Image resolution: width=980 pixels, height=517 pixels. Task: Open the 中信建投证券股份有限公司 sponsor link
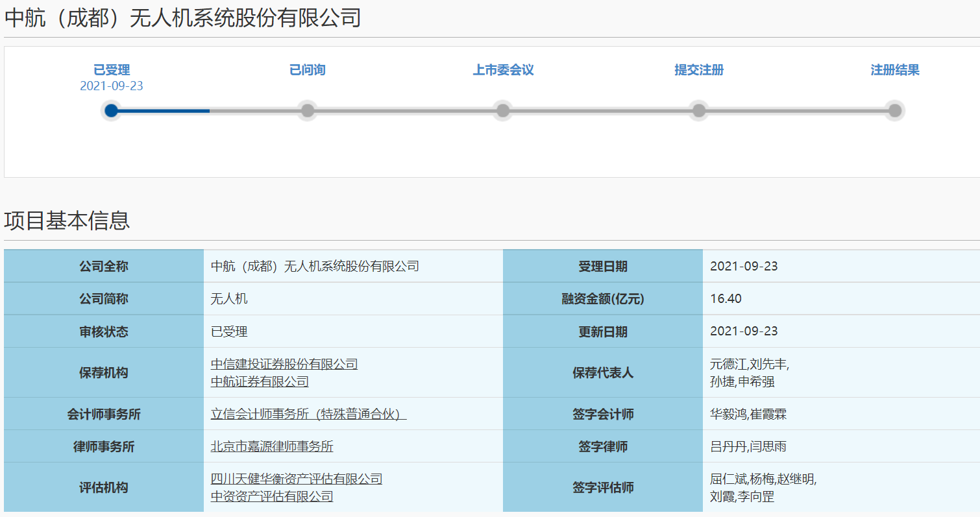284,364
